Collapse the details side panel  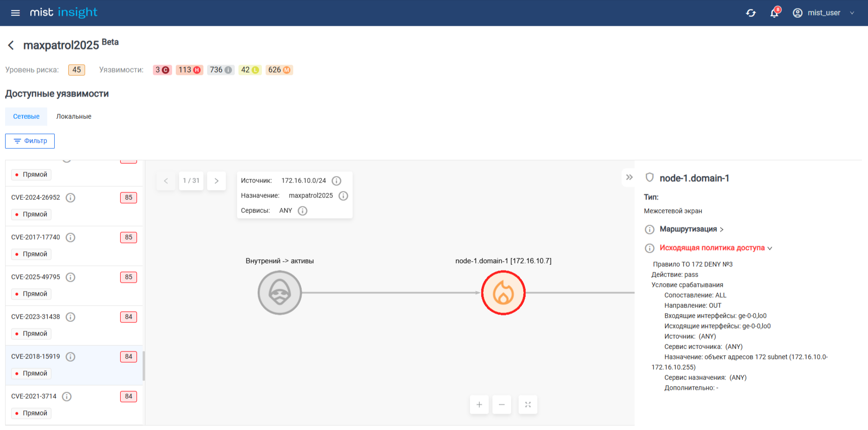coord(629,177)
